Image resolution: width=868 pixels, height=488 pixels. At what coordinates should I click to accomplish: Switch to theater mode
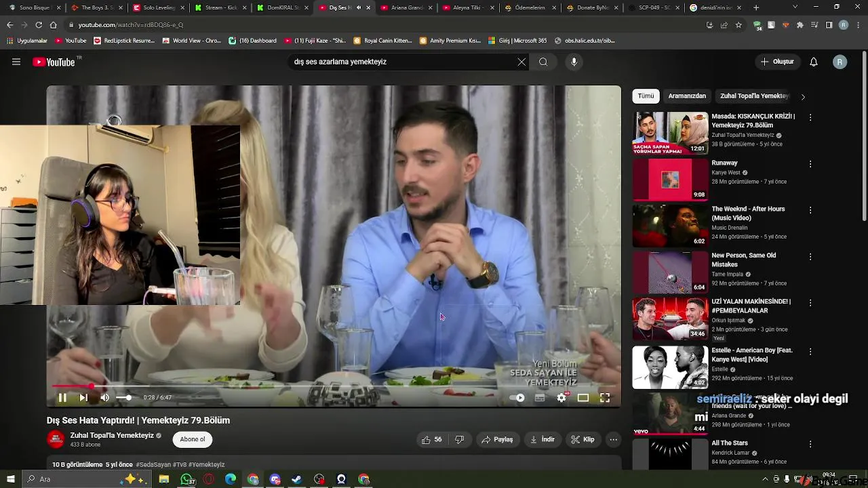[583, 398]
